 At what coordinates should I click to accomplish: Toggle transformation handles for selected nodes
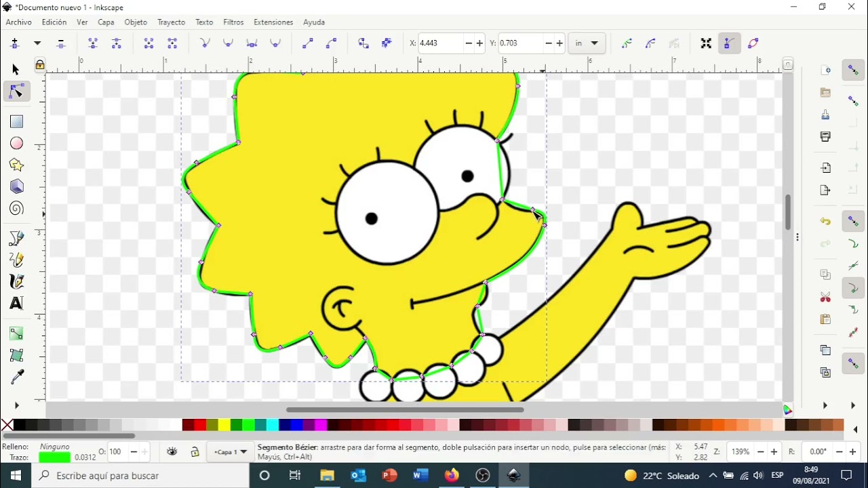(x=706, y=43)
